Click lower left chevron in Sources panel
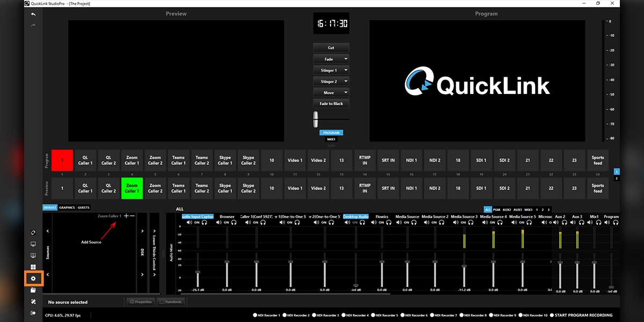 pyautogui.click(x=47, y=275)
